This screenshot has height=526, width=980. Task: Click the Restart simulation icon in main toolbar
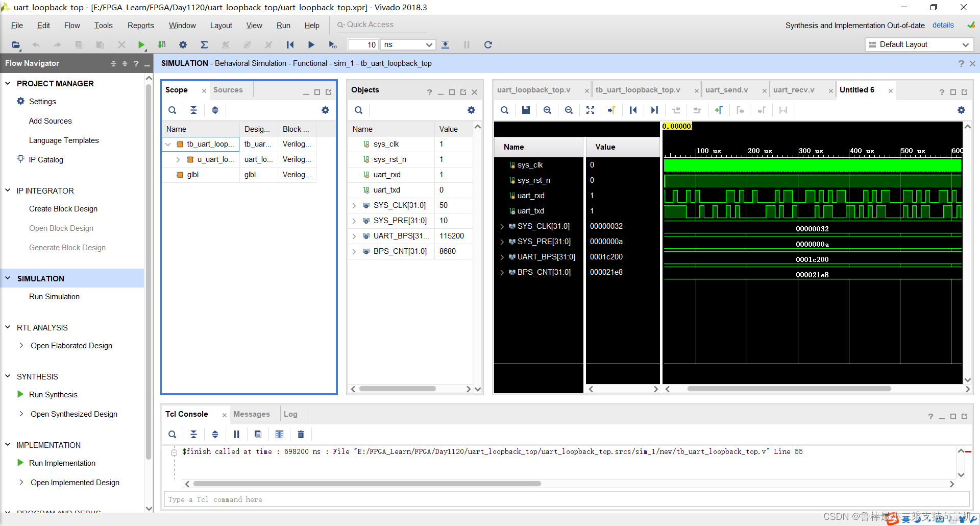click(x=290, y=45)
